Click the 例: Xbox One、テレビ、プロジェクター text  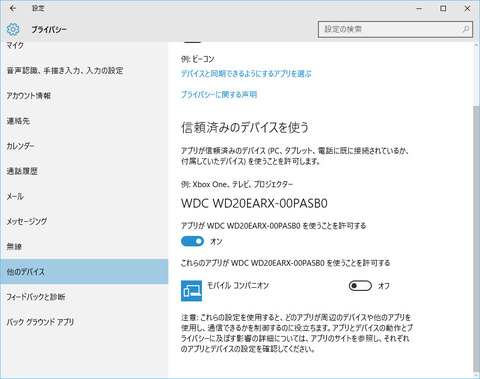click(237, 184)
